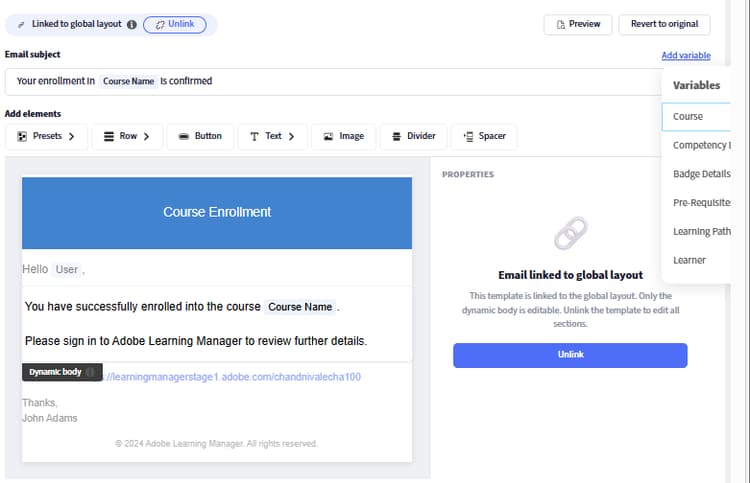The image size is (750, 483).
Task: Insert an Image element
Action: pos(344,136)
